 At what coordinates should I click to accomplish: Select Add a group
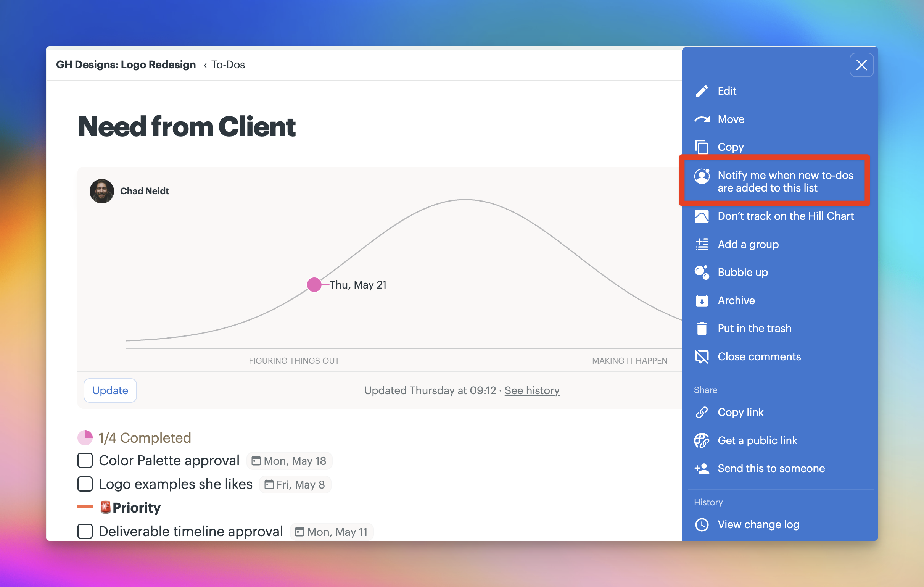pos(748,244)
